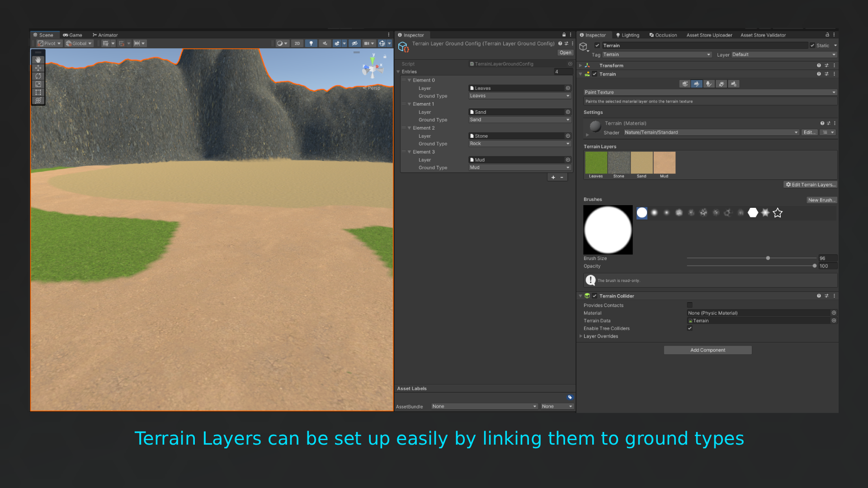Select the Create Neighbor Terrains tool

coord(684,84)
